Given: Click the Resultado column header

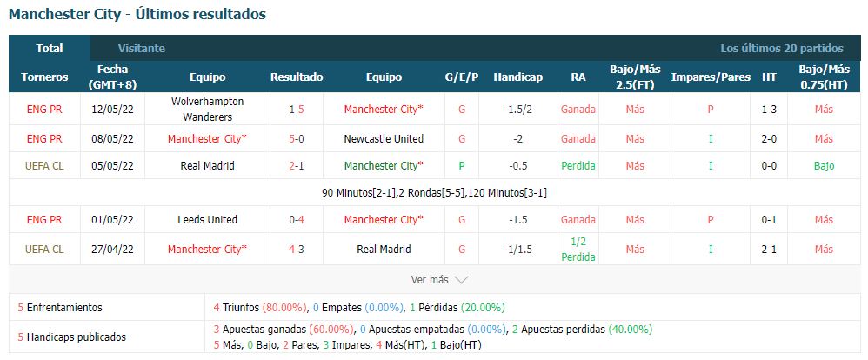Looking at the screenshot, I should [x=297, y=77].
